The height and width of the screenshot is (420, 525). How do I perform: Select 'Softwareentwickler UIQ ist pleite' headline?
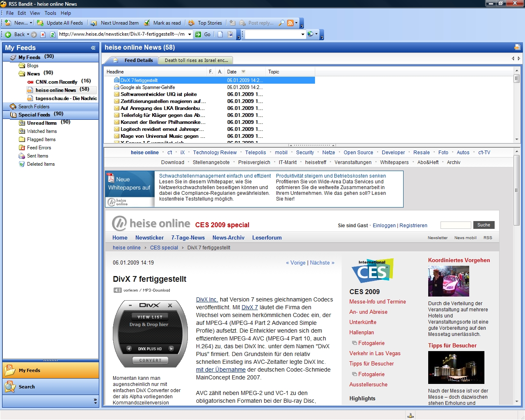tap(159, 94)
